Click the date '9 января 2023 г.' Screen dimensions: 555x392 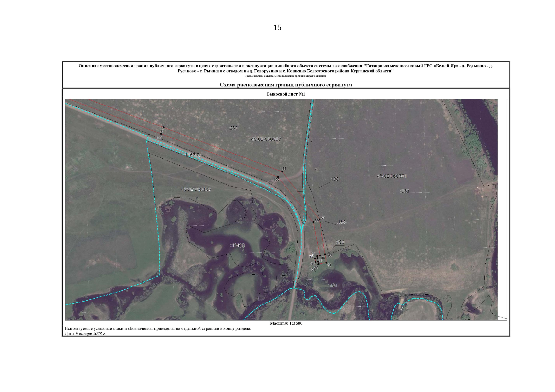(91, 334)
